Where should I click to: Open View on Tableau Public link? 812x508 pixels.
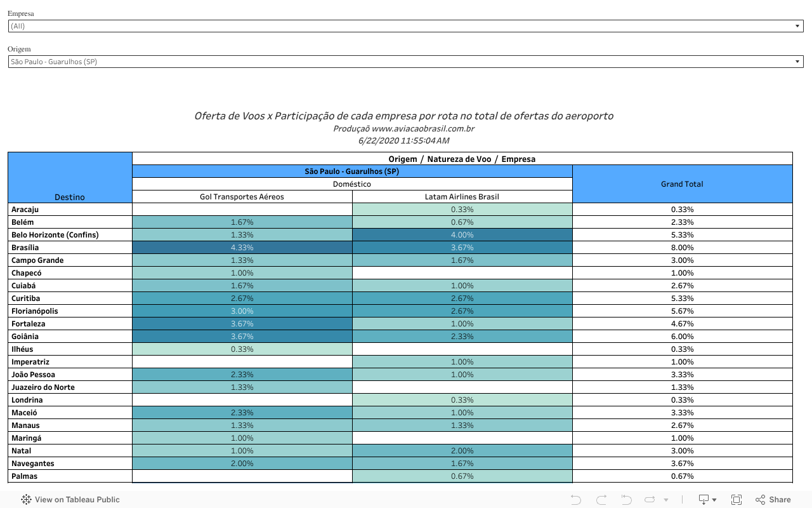tap(70, 500)
